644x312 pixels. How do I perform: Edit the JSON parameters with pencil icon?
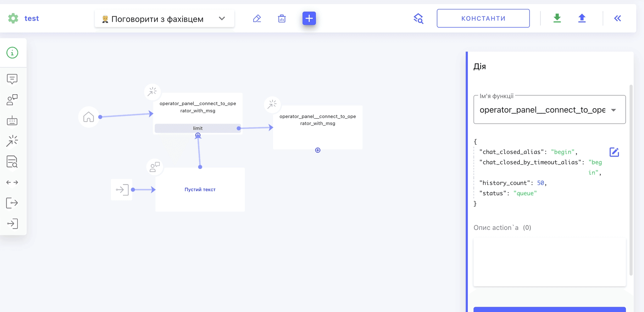coord(614,152)
